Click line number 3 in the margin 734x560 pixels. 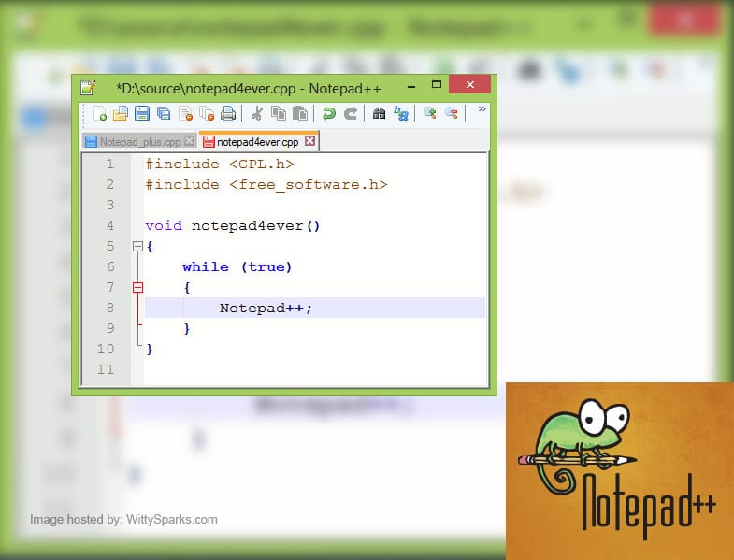(110, 205)
